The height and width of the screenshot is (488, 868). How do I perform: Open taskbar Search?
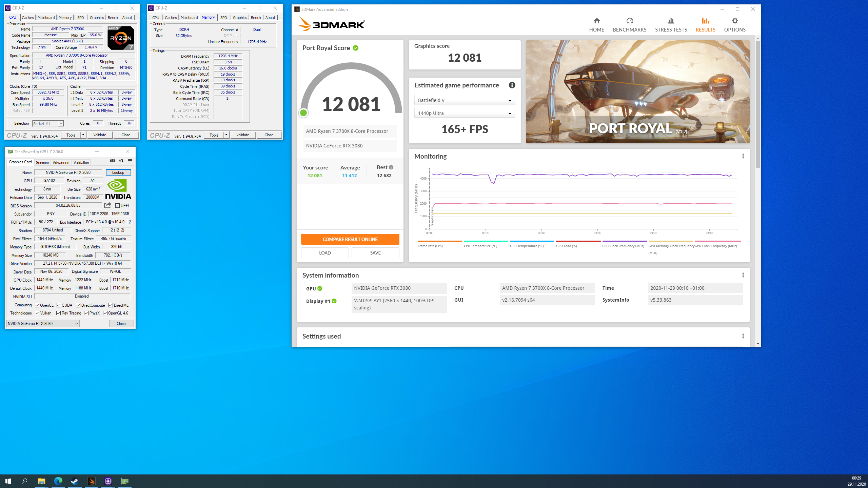(x=24, y=481)
